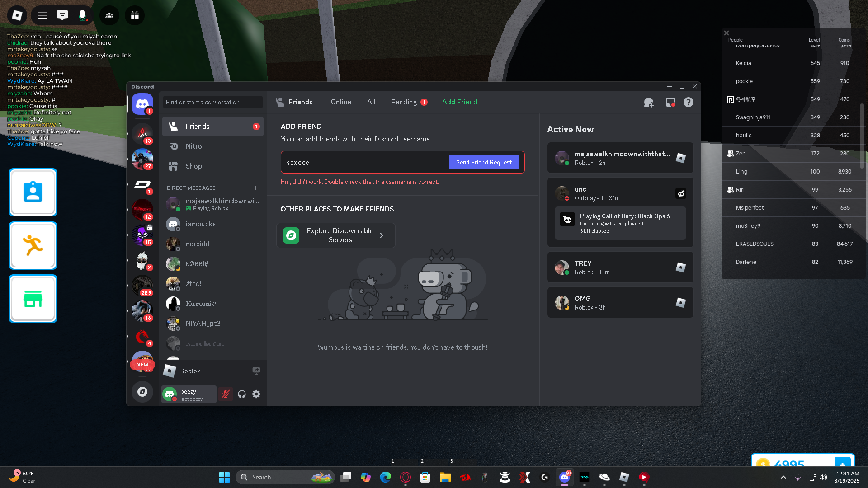
Task: Switch to the All friends tab
Action: [x=371, y=102]
